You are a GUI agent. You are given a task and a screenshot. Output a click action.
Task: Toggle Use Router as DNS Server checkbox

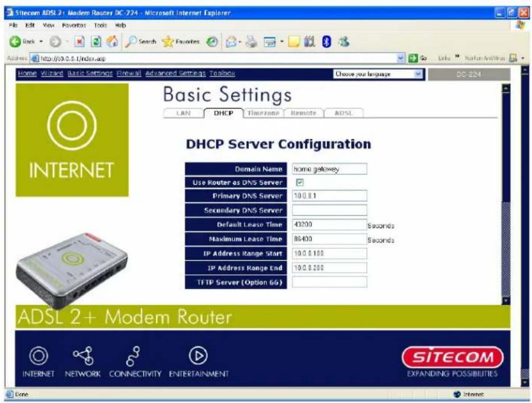(300, 182)
